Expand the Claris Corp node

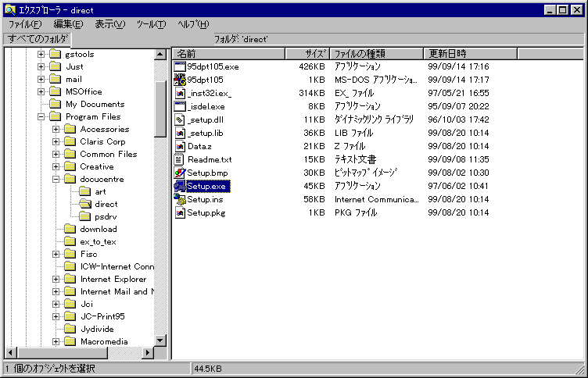pos(56,141)
